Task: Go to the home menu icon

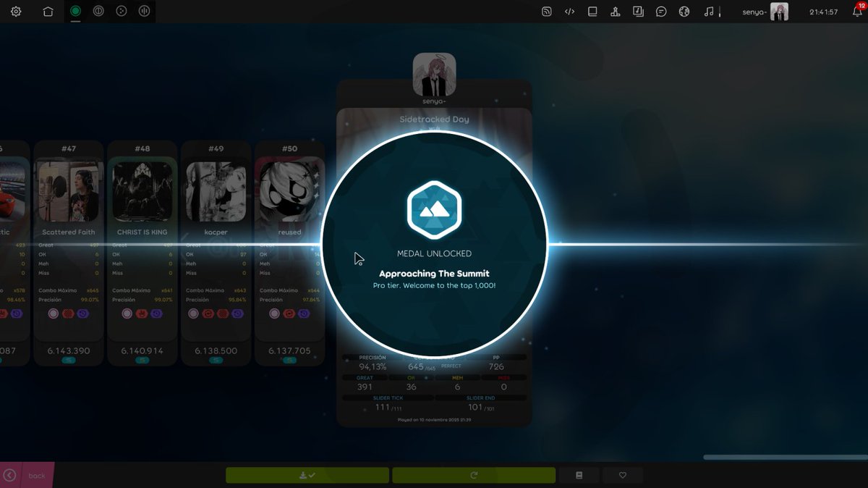Action: click(48, 12)
